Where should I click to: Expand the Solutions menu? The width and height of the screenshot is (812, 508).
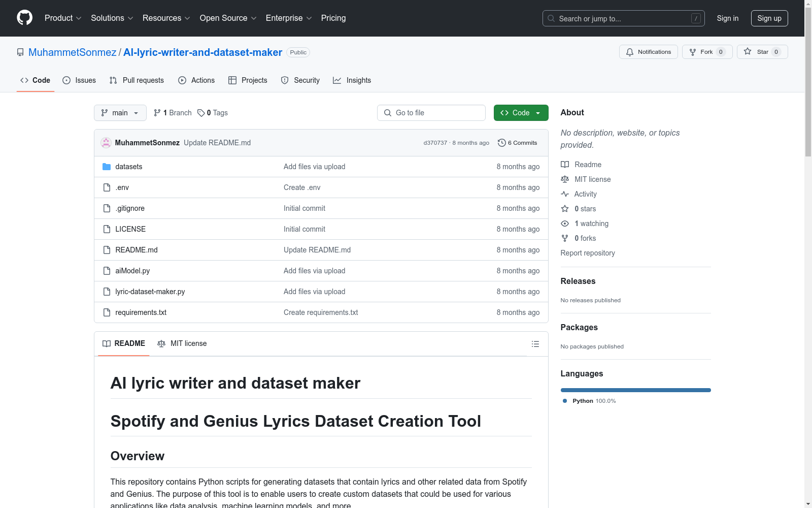112,18
